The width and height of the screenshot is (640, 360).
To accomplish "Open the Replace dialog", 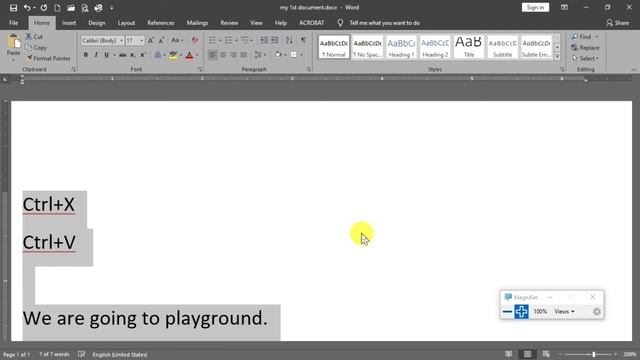I will click(x=585, y=48).
